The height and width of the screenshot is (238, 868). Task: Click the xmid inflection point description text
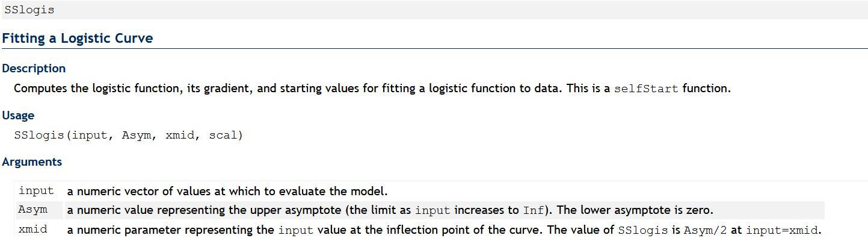(x=444, y=230)
